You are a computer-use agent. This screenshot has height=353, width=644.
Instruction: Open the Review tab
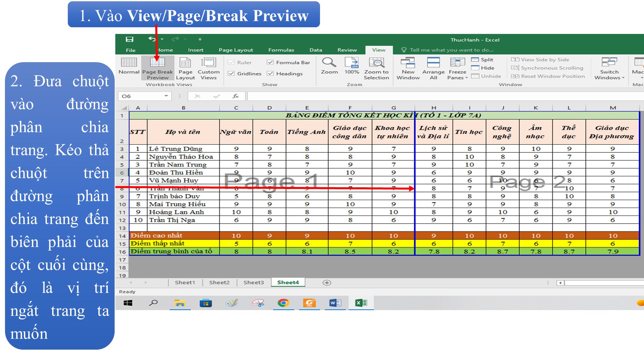pos(347,50)
